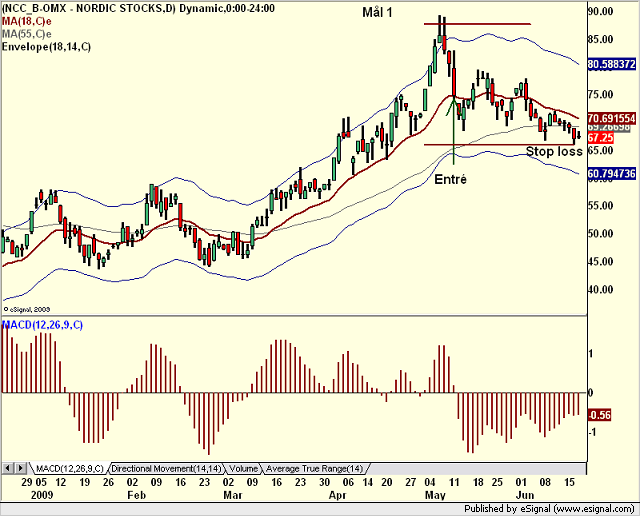Click the May month label on time axis

pyautogui.click(x=435, y=495)
